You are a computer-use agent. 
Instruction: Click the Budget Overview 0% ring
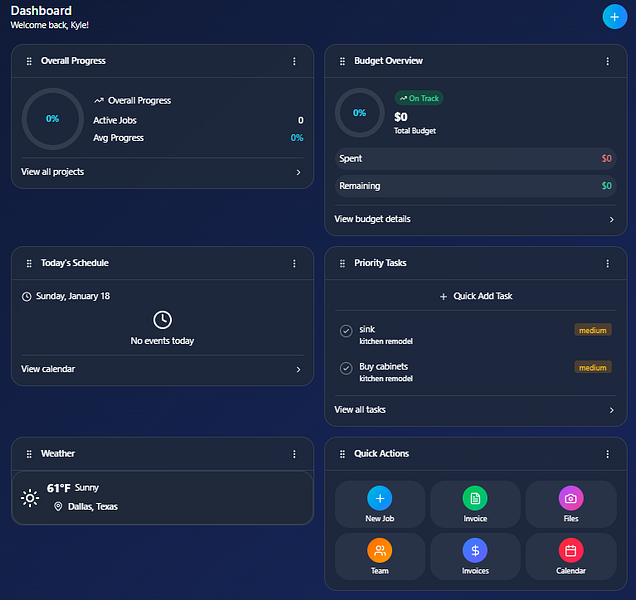coord(359,113)
